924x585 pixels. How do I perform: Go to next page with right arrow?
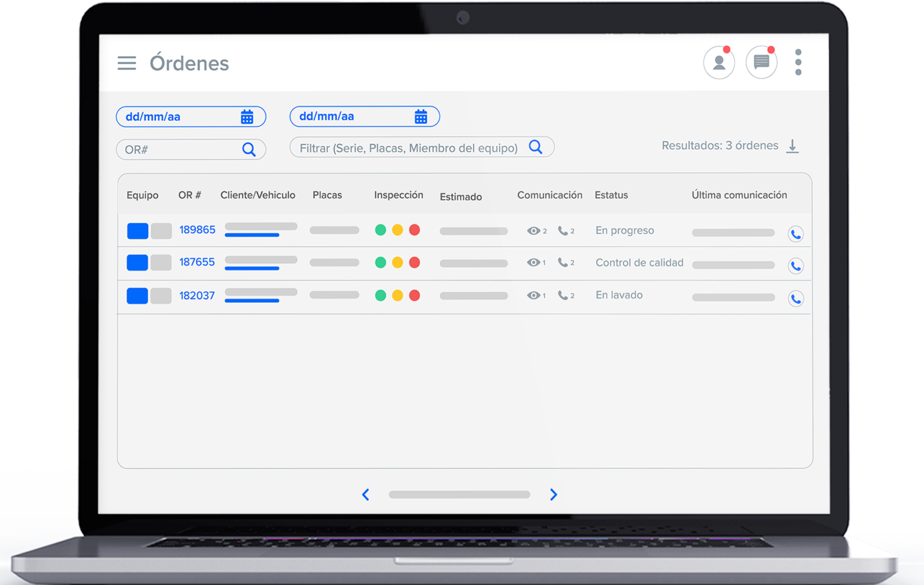point(553,494)
